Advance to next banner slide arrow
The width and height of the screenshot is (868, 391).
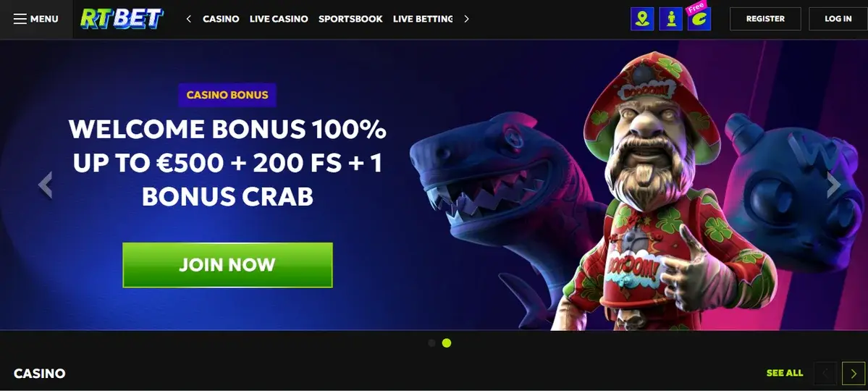tap(833, 185)
